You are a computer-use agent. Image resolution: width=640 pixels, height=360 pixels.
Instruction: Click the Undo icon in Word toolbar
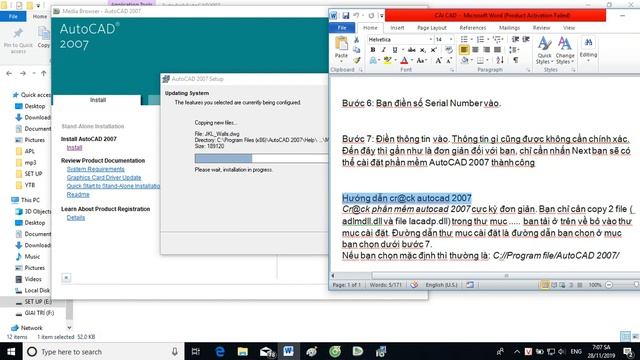click(356, 16)
